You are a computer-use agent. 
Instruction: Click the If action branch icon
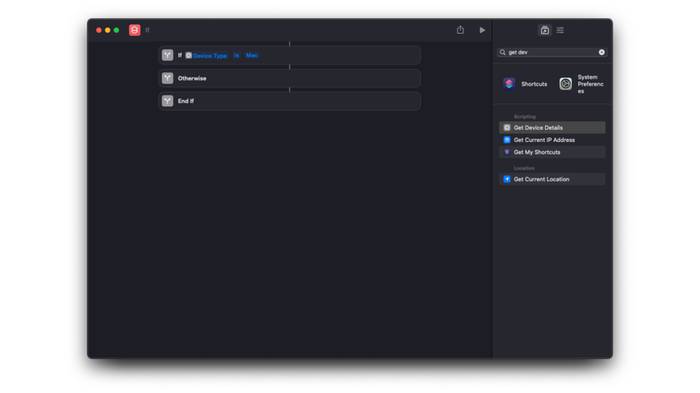click(167, 55)
